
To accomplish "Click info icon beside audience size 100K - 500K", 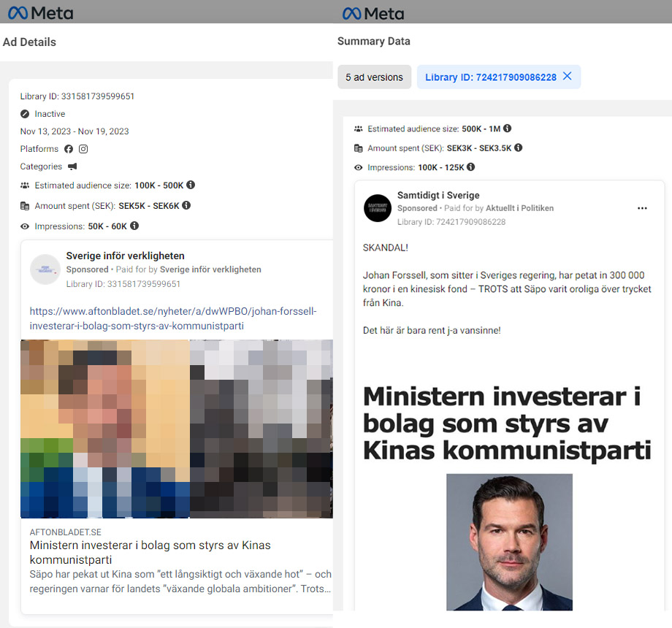I will point(190,185).
